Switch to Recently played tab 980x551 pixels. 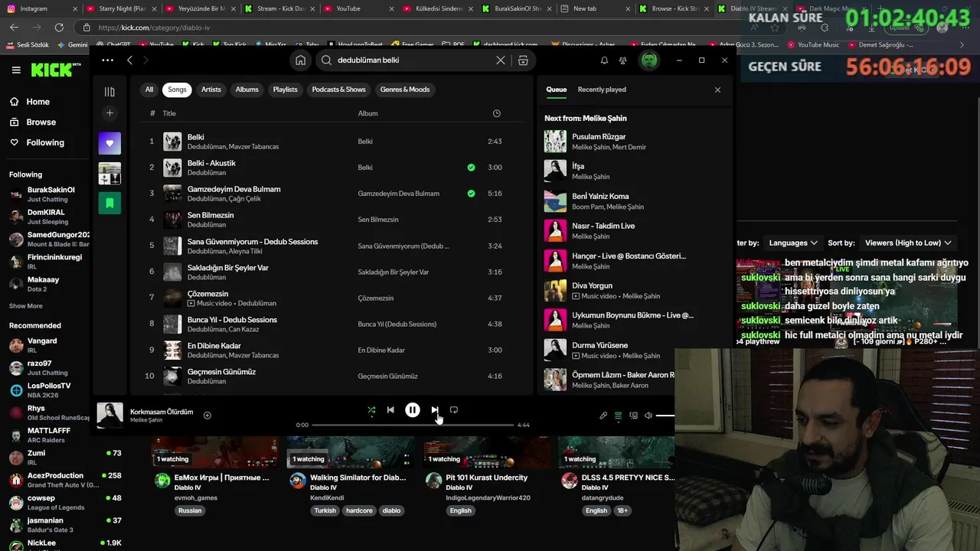click(602, 90)
